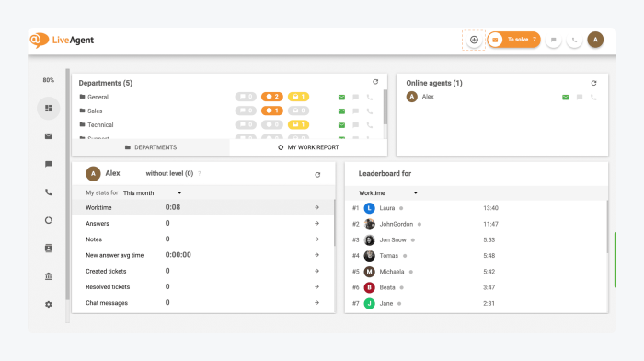Viewport: 644px width, 361px height.
Task: Click Michaela's avatar in the leaderboard
Action: click(370, 272)
